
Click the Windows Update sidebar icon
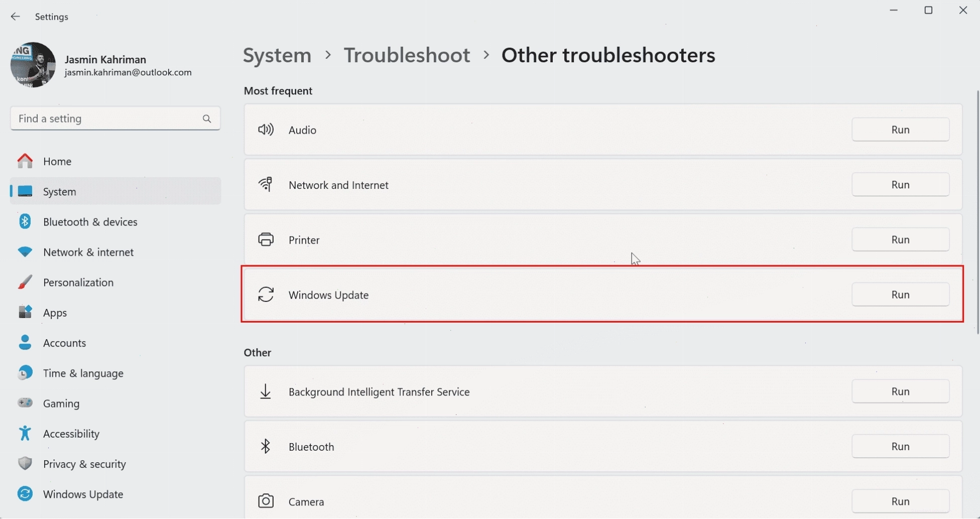(x=25, y=494)
